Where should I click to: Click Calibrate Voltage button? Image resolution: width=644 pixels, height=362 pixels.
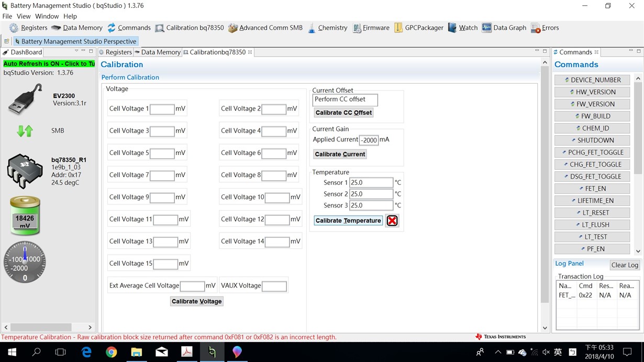click(197, 301)
